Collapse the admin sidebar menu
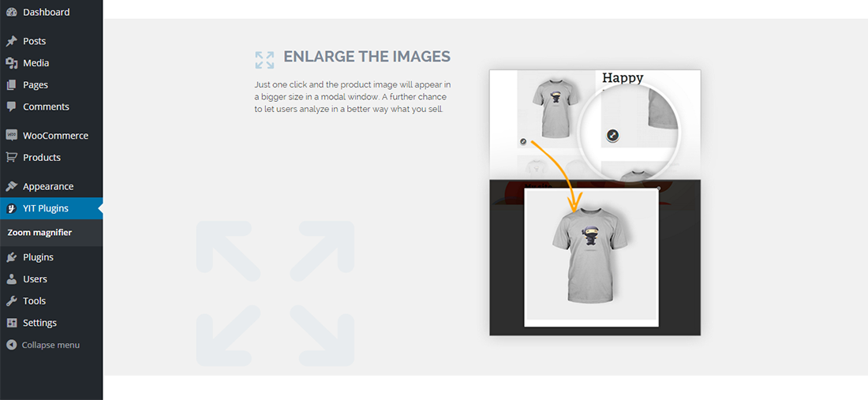This screenshot has width=868, height=400. [x=43, y=345]
